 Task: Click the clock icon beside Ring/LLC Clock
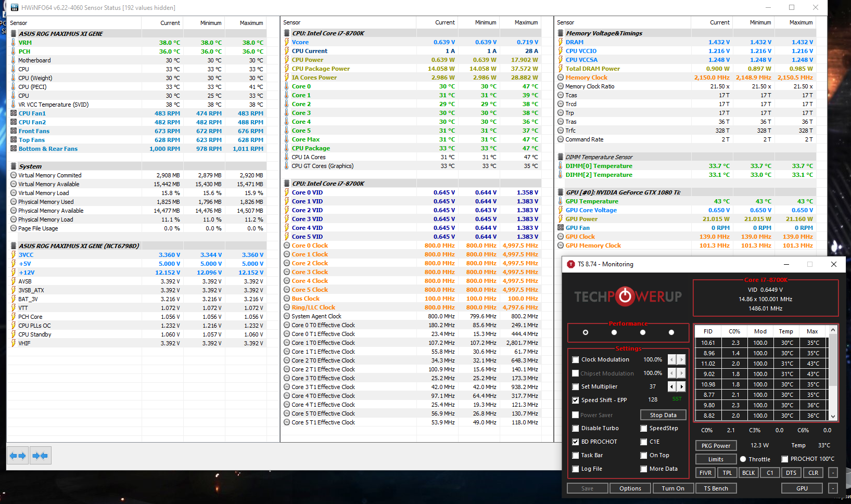(x=287, y=307)
